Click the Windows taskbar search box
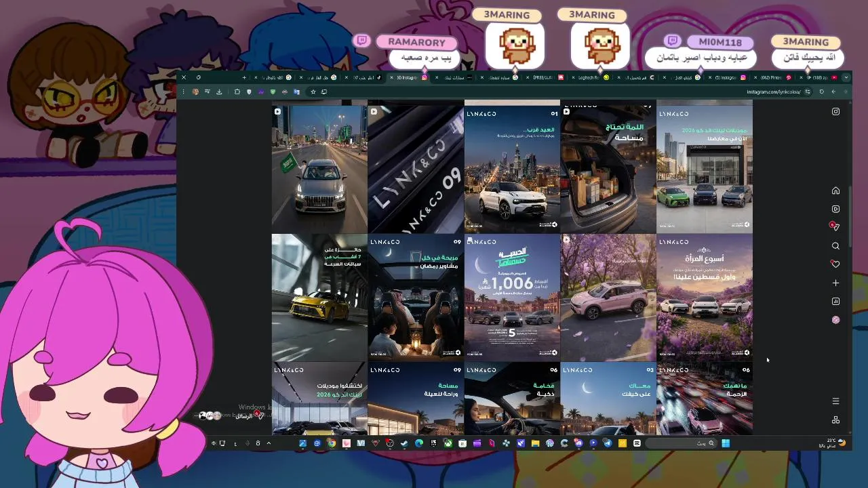Screen dimensions: 868x488 click(680, 443)
